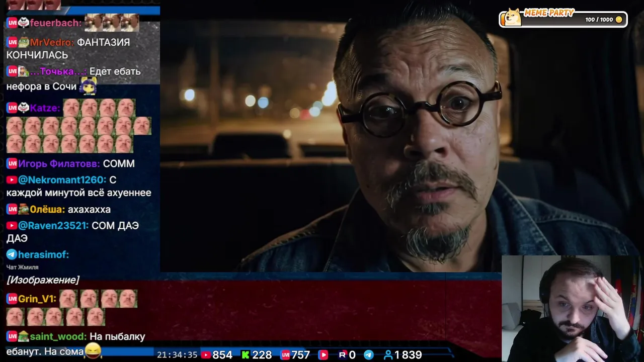Click feuerbach's row of face emotes

tap(112, 23)
